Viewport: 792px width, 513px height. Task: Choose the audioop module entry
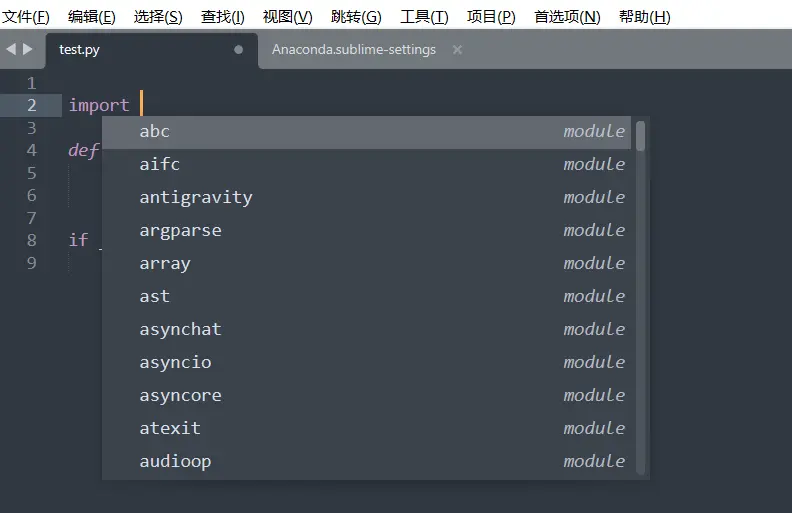[175, 462]
